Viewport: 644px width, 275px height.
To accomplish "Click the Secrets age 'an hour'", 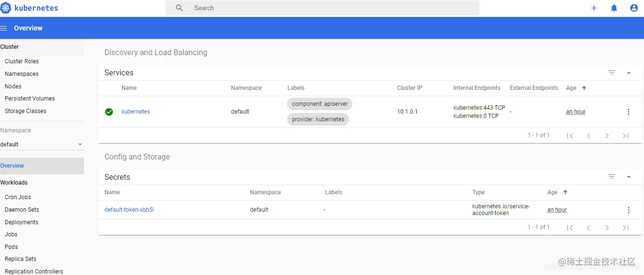I will click(x=557, y=210).
